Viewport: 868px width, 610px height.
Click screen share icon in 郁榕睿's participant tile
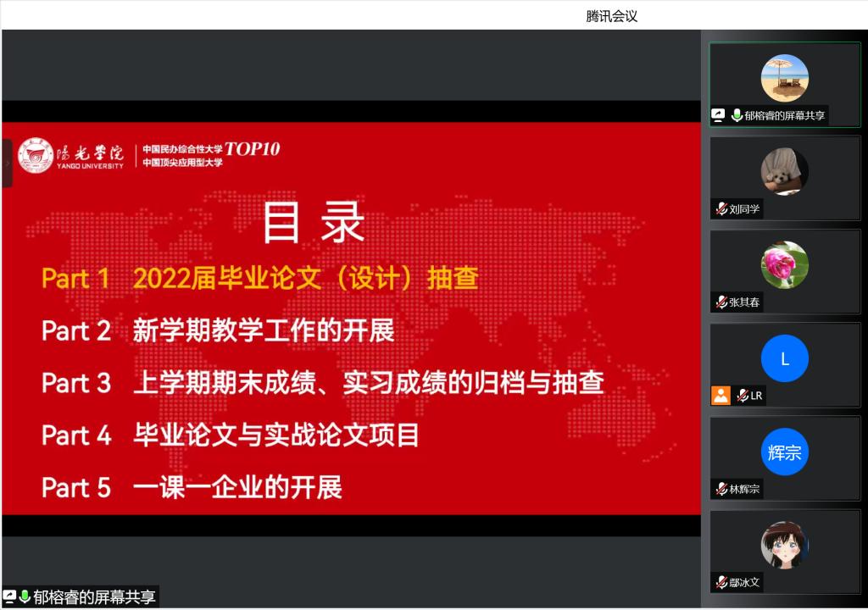click(x=719, y=115)
